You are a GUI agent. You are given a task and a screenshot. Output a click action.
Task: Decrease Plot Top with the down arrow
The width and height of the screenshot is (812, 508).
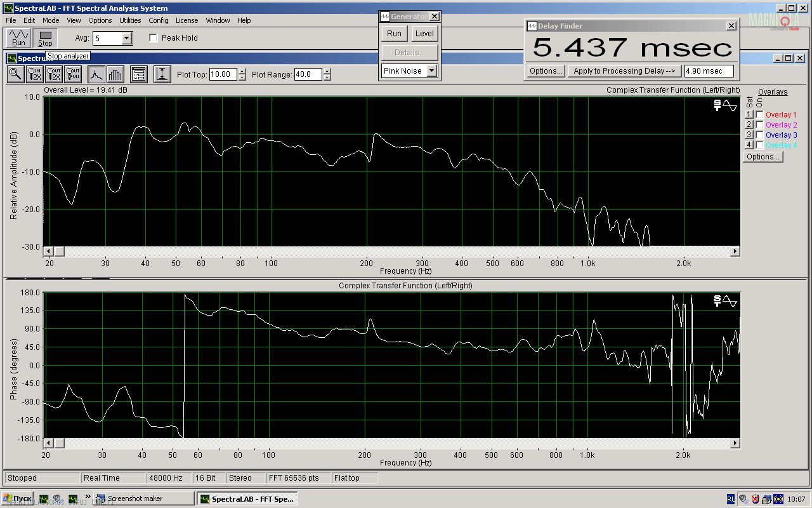point(242,77)
